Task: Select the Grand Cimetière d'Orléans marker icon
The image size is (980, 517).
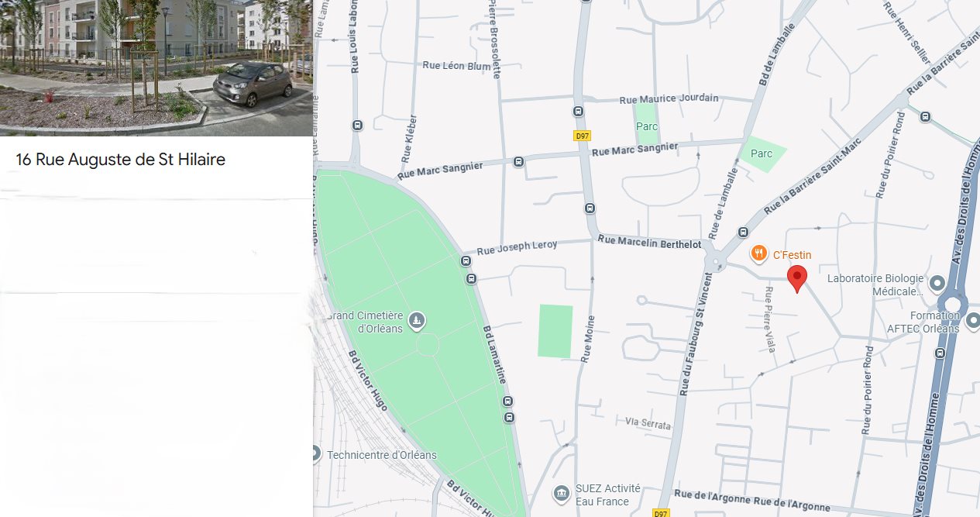Action: click(x=417, y=321)
